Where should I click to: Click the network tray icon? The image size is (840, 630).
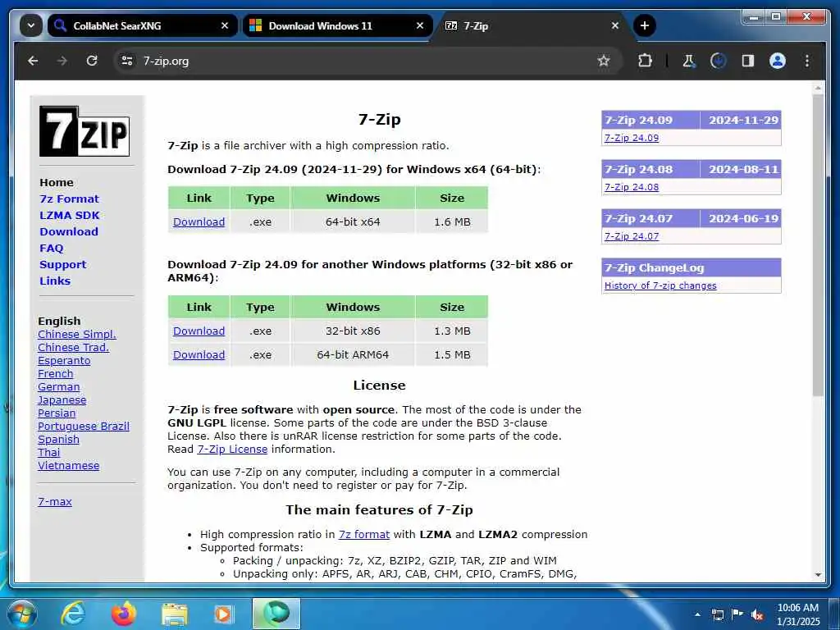click(x=717, y=614)
